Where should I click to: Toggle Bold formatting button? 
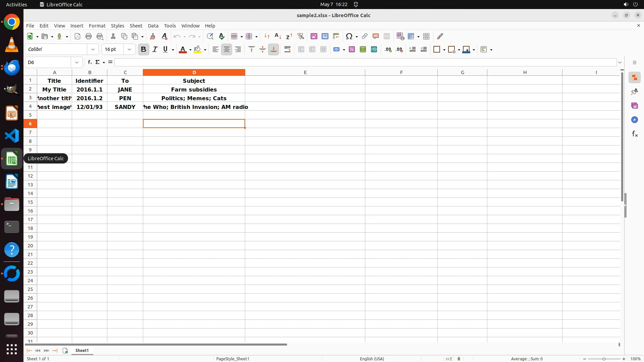pos(144,50)
